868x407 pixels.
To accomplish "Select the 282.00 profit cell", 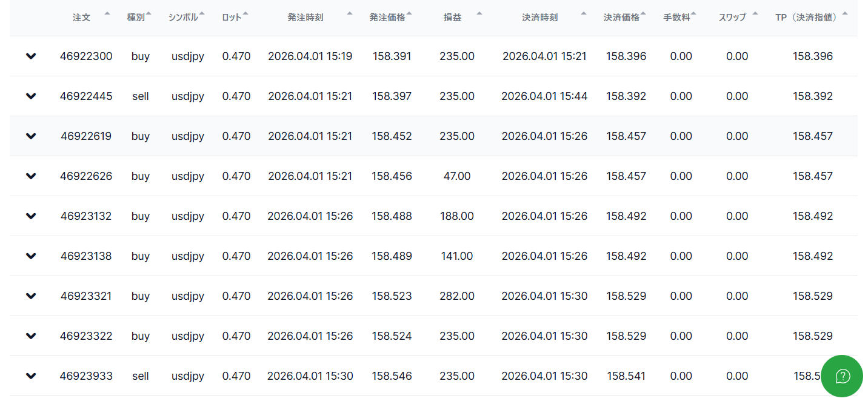I will tap(457, 296).
